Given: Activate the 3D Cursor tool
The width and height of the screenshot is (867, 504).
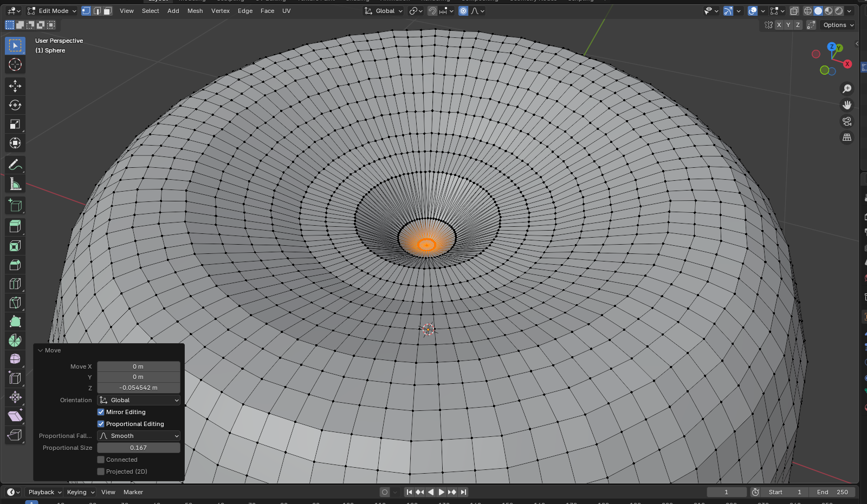Looking at the screenshot, I should click(x=15, y=64).
